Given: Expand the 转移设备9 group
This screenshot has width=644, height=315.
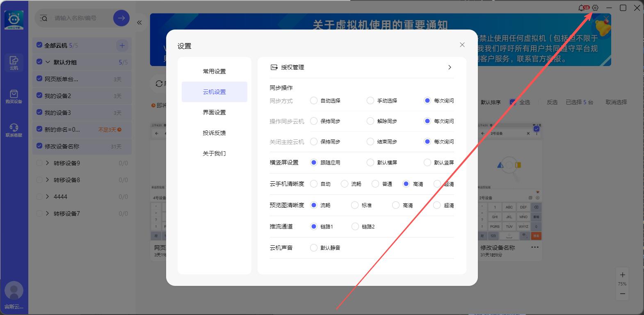Looking at the screenshot, I should 48,163.
